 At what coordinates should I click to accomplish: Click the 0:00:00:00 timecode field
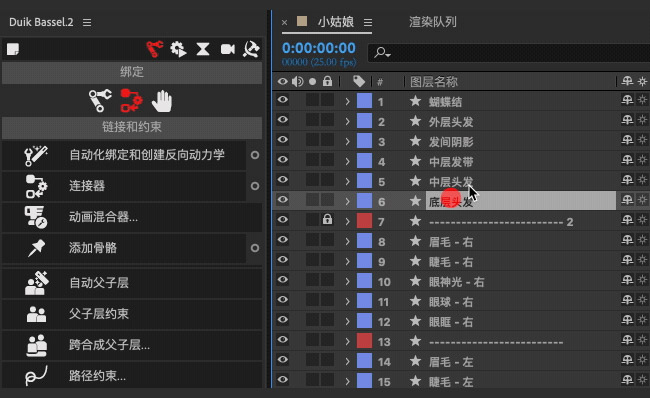[318, 48]
